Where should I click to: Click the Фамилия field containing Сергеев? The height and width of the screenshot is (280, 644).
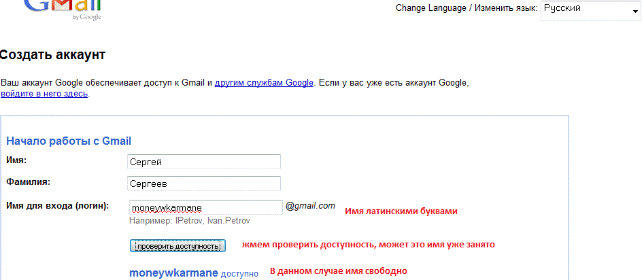point(204,183)
